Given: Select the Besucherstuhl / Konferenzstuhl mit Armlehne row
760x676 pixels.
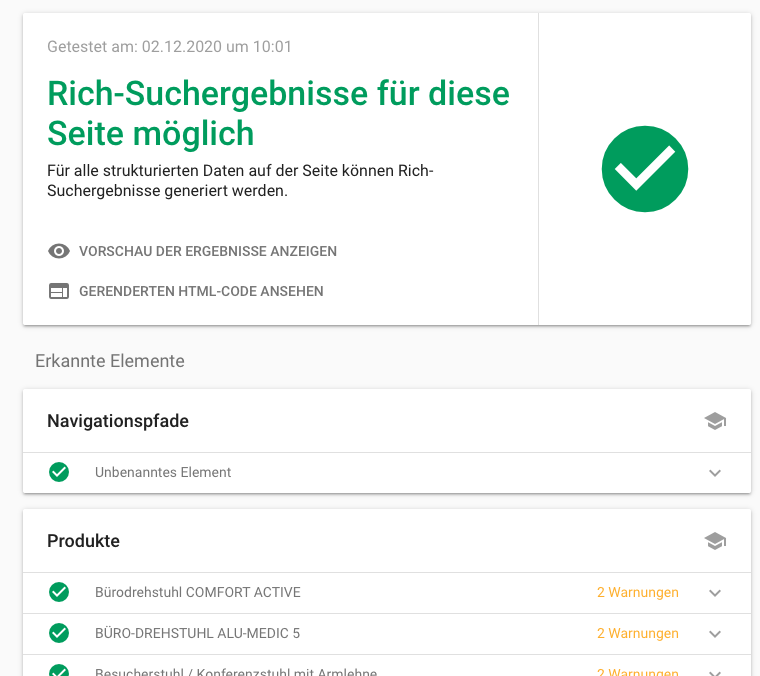Looking at the screenshot, I should tap(236, 672).
